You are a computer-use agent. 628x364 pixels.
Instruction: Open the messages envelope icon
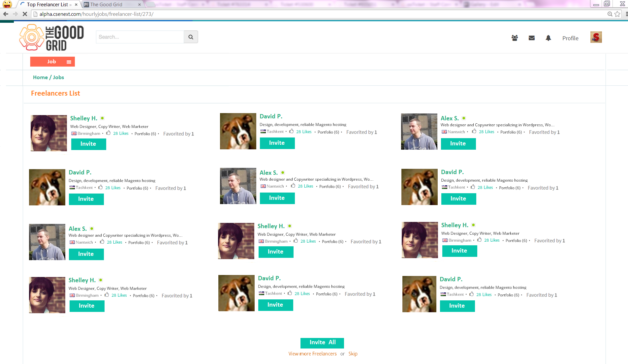pos(532,38)
